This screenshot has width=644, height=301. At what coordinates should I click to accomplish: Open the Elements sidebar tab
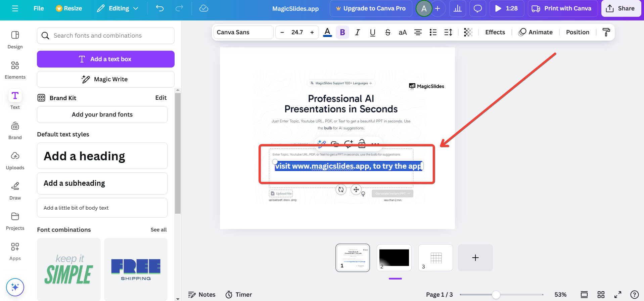click(x=15, y=70)
